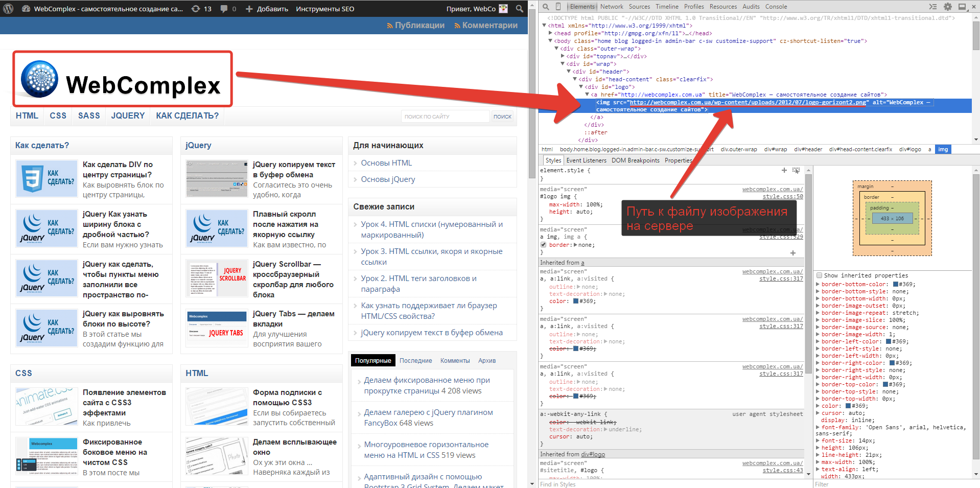
Task: Click the Комментарии feed link
Action: click(489, 26)
